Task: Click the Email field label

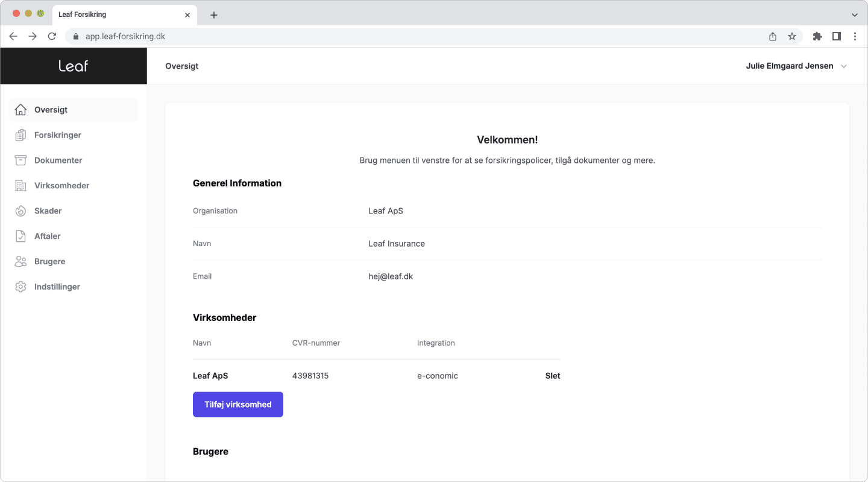Action: pos(203,276)
